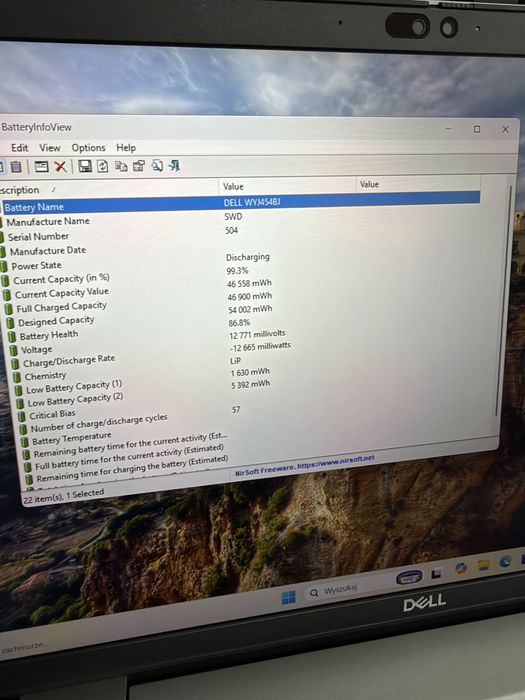Click the Copy Selected Items toolbar icon
This screenshot has width=525, height=700.
pyautogui.click(x=121, y=166)
